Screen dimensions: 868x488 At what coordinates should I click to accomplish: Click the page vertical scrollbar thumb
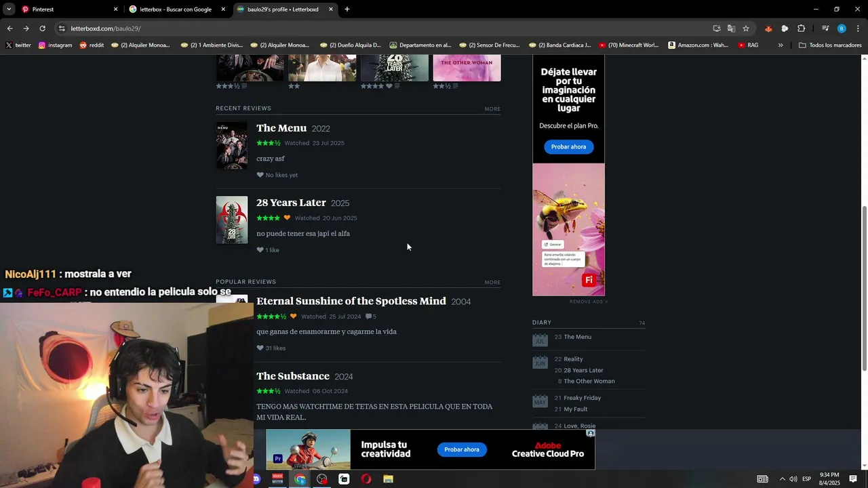[864, 288]
